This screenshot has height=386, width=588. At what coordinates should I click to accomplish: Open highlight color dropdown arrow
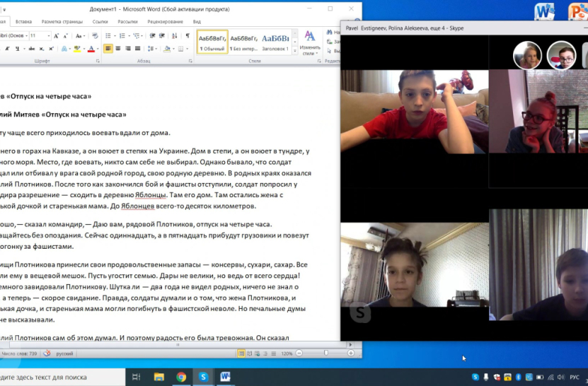[83, 49]
